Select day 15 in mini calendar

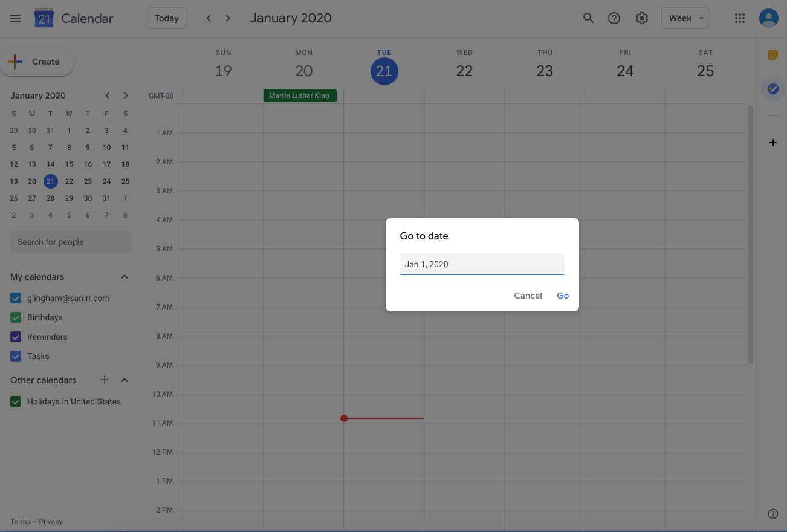click(70, 164)
